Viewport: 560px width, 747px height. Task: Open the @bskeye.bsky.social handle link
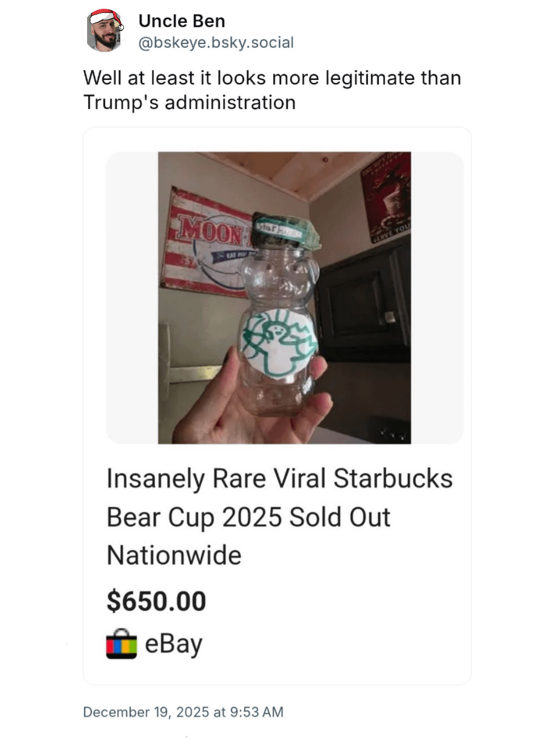coord(216,43)
